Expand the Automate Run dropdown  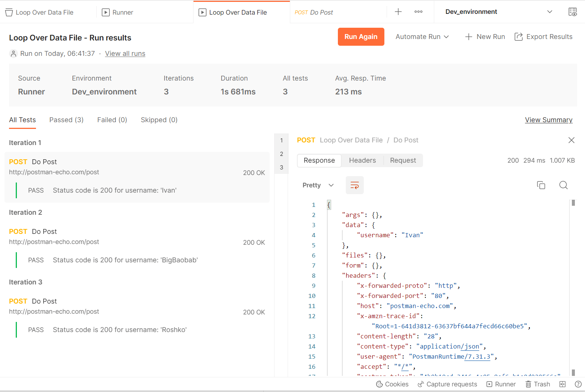point(421,36)
